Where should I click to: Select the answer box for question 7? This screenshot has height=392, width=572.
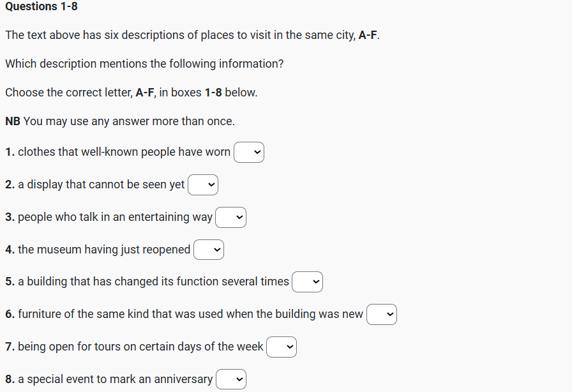point(282,347)
